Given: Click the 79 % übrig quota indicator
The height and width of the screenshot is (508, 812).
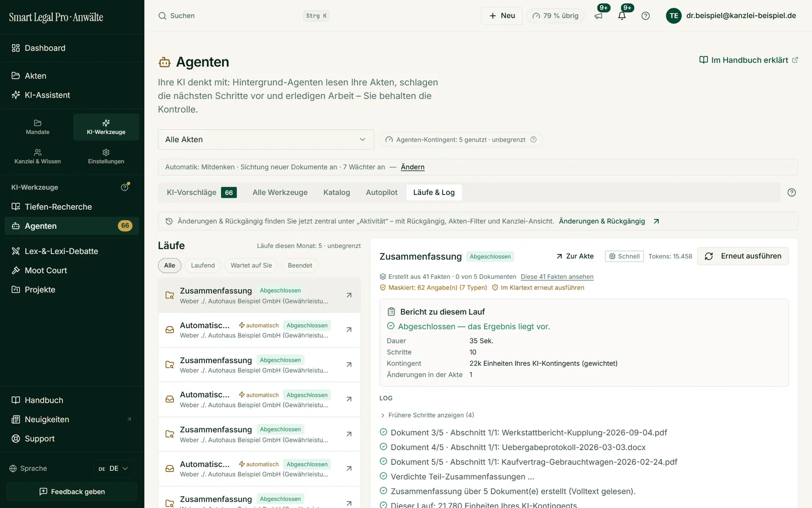Looking at the screenshot, I should (556, 16).
